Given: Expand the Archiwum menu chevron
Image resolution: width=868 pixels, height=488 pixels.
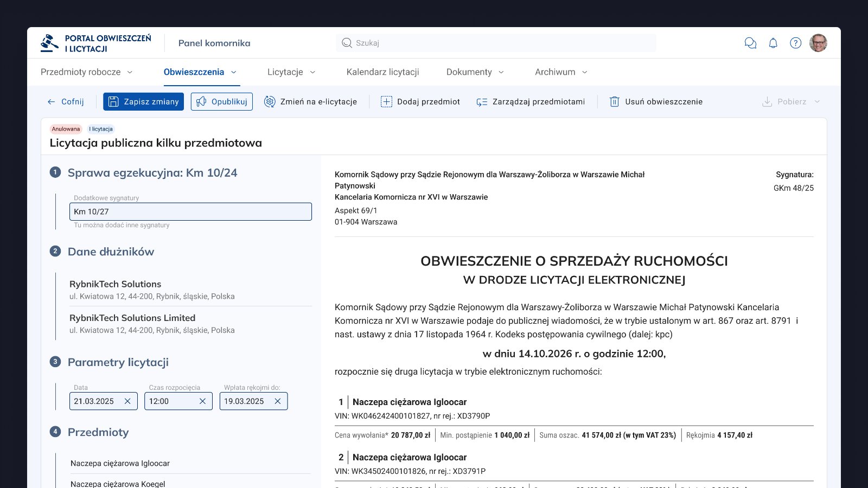Looking at the screenshot, I should point(584,72).
